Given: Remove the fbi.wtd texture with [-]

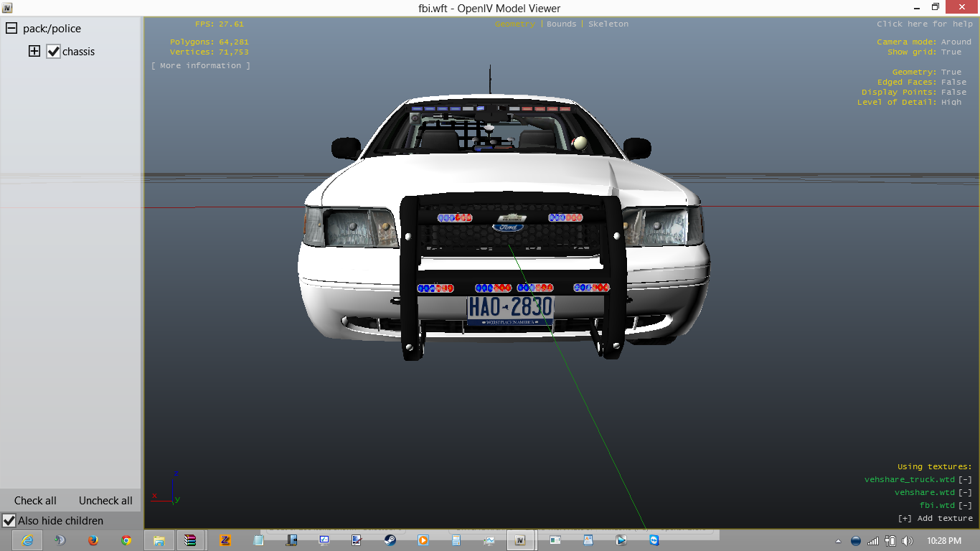Looking at the screenshot, I should [x=965, y=505].
